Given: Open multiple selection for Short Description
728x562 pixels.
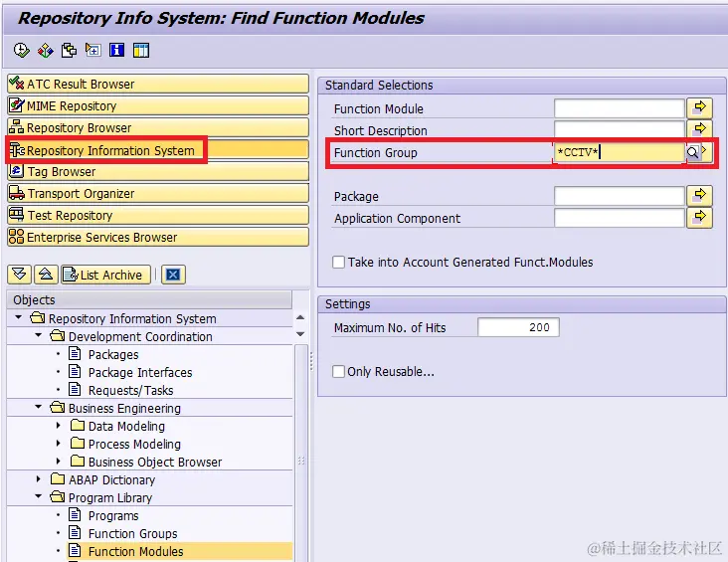Looking at the screenshot, I should click(700, 129).
